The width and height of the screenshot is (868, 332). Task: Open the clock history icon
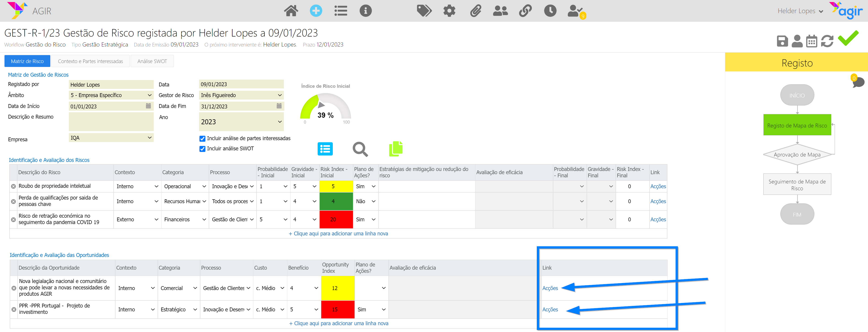[550, 11]
